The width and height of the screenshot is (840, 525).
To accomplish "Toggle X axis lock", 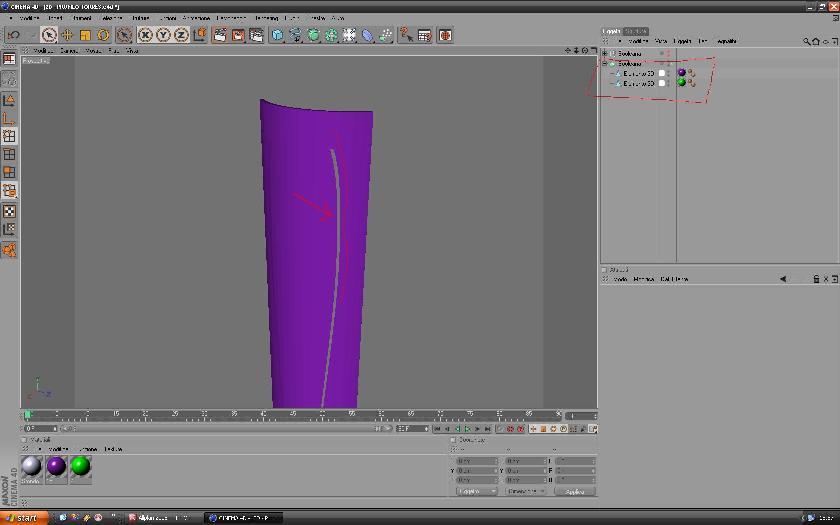I will point(145,35).
